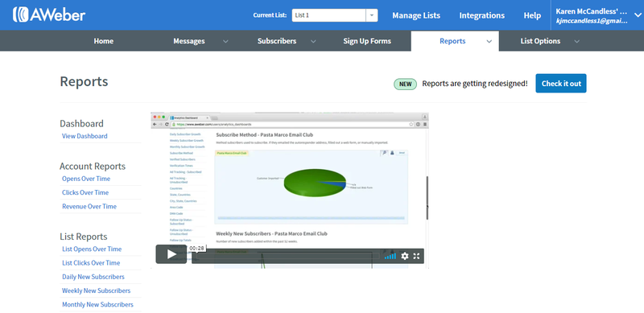Viewport: 644px width, 313px height.
Task: Click Karen McCandless' account name
Action: (x=592, y=11)
